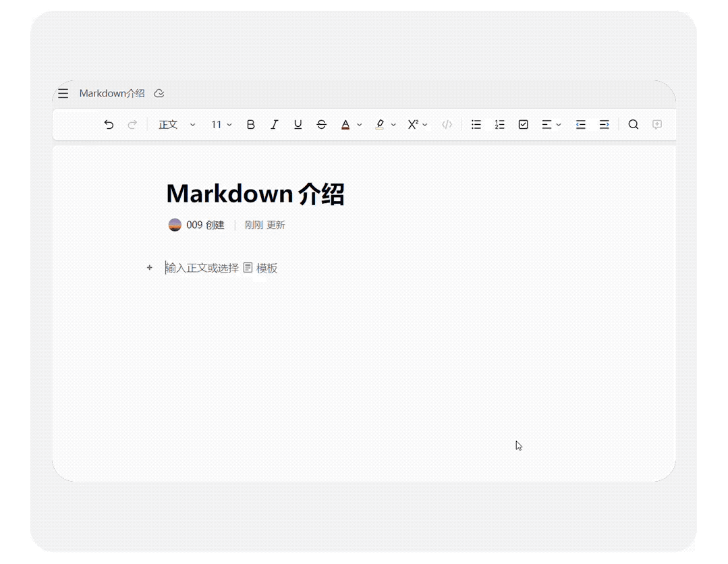This screenshot has height=564, width=728.
Task: Toggle bold formatting
Action: coord(250,125)
